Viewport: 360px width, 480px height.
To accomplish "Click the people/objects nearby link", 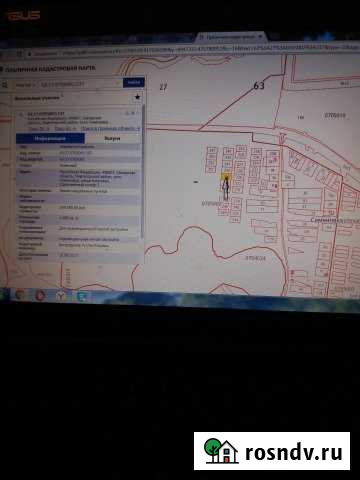I will pyautogui.click(x=110, y=128).
